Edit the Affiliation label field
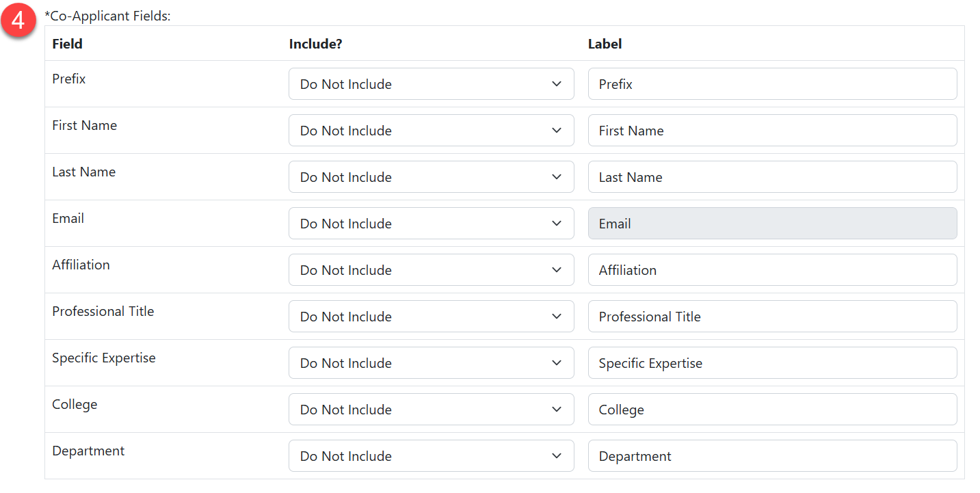This screenshot has width=980, height=493. [772, 270]
